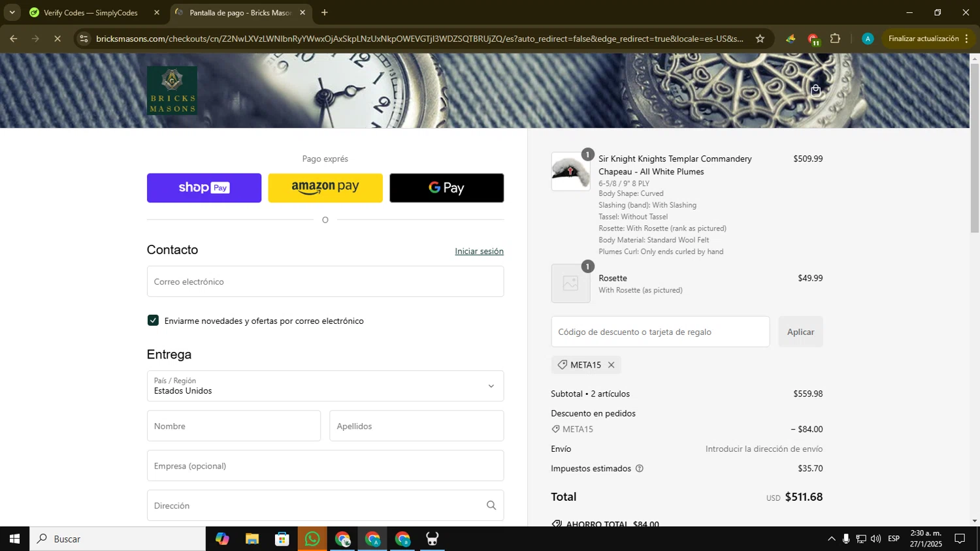The image size is (980, 551).
Task: Go back to the previous page
Action: point(14,39)
